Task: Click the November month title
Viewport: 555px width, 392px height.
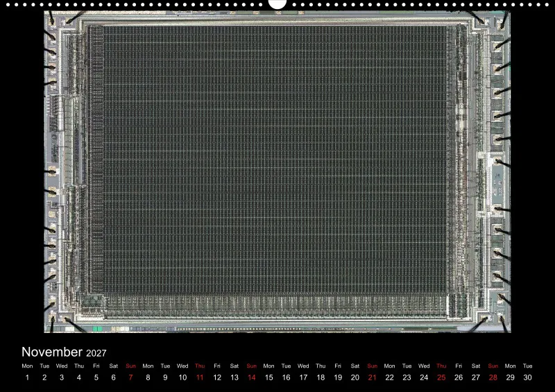Action: point(52,352)
